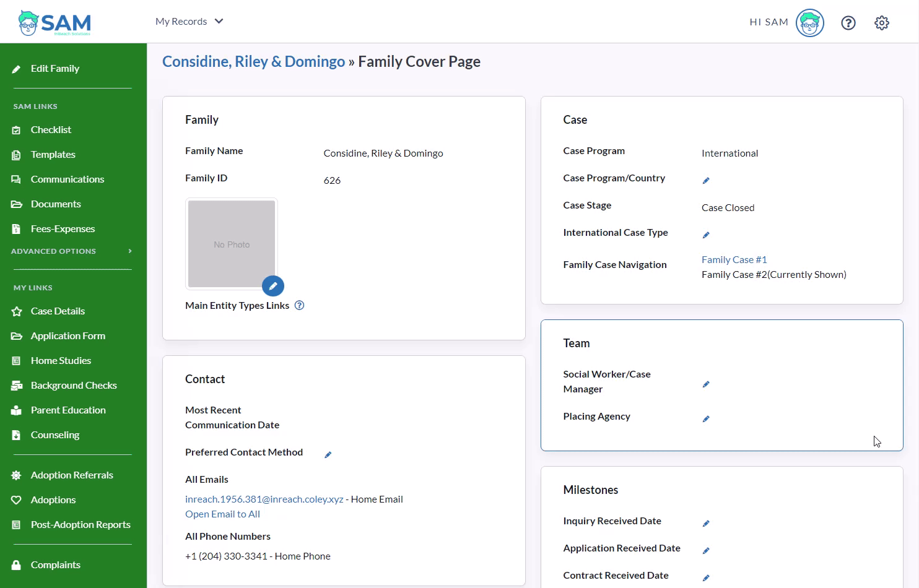Click HI SAM greeting text

769,22
